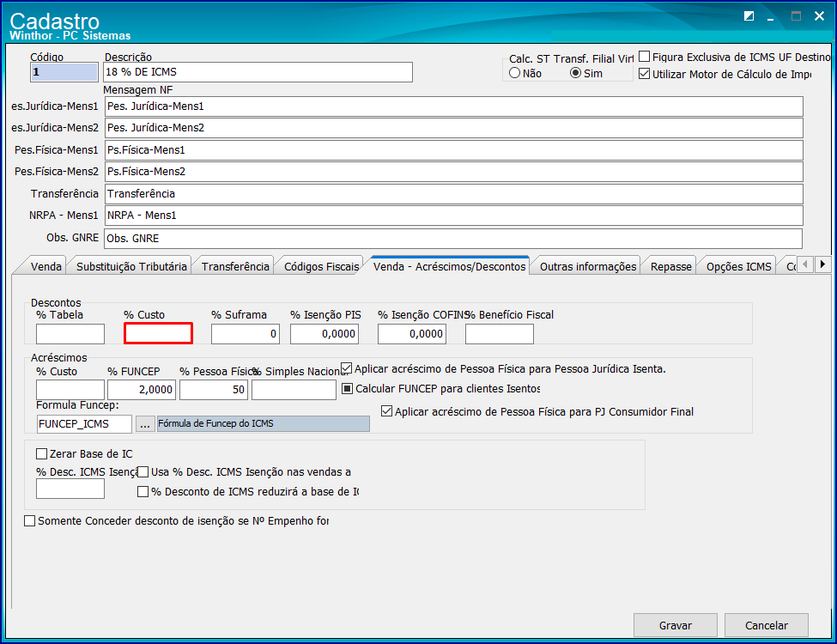Click the Gravar button
Screen dimensions: 837x644
676,625
